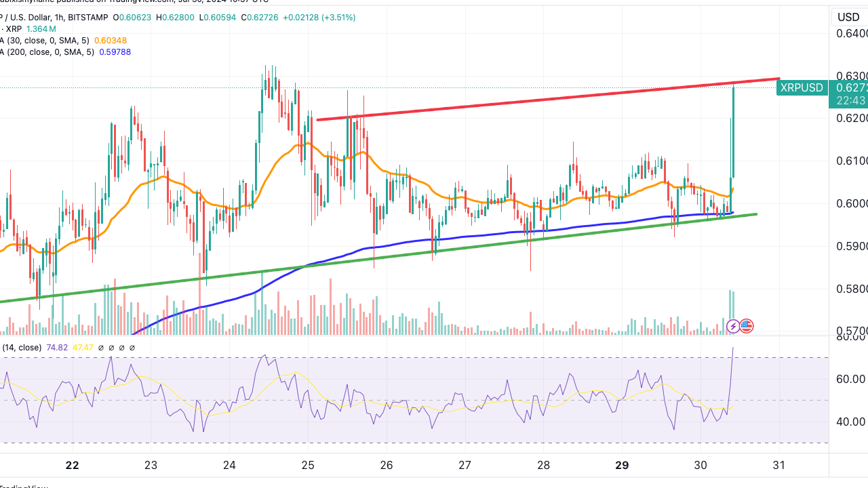This screenshot has height=488, width=868.
Task: Click the 200-period MA legend value 0.59788
Action: [x=115, y=52]
